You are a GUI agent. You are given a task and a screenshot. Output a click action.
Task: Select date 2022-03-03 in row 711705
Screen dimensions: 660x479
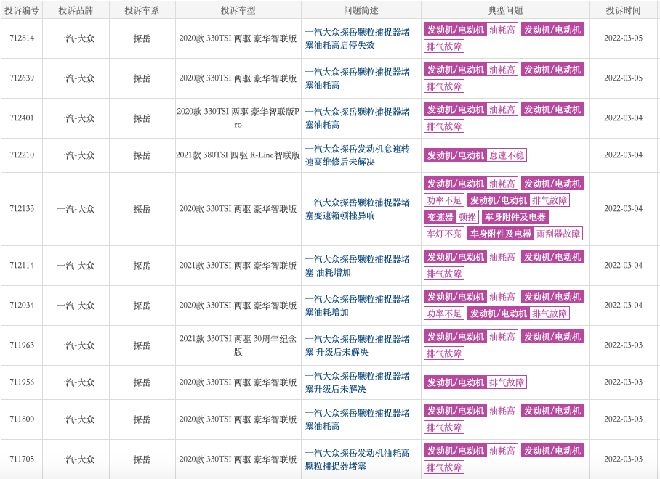(623, 459)
